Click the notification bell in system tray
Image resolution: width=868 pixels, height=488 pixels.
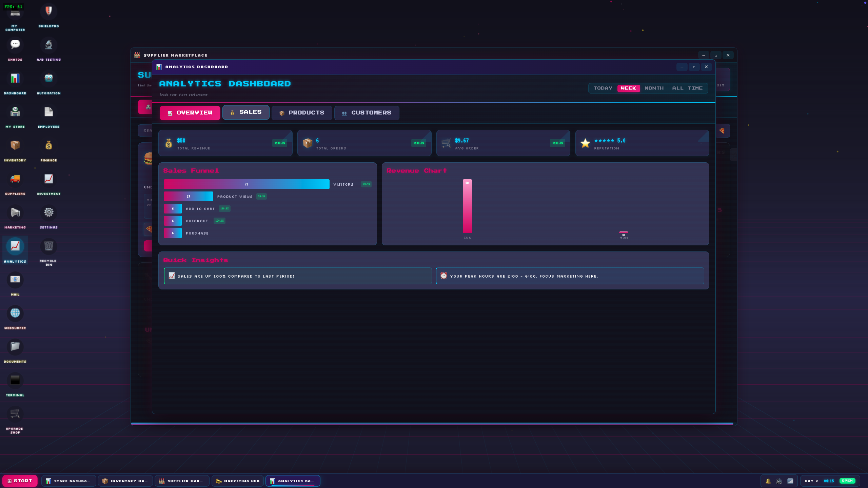(x=768, y=481)
